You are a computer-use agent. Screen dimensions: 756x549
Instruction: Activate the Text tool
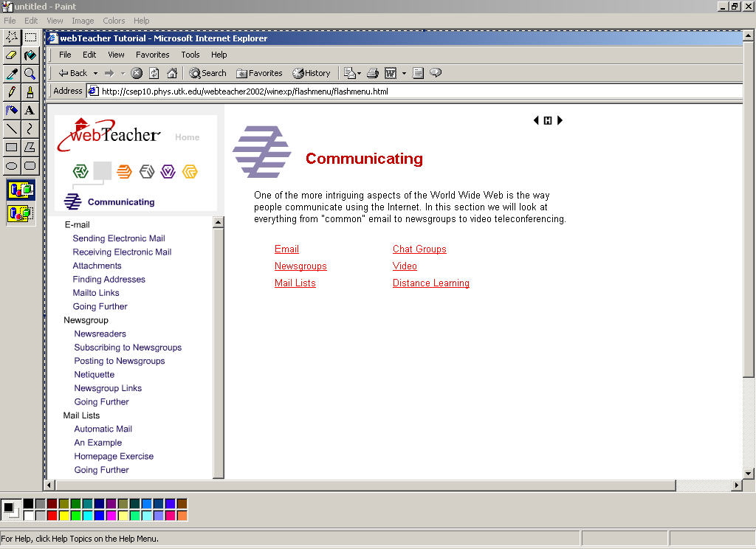30,111
